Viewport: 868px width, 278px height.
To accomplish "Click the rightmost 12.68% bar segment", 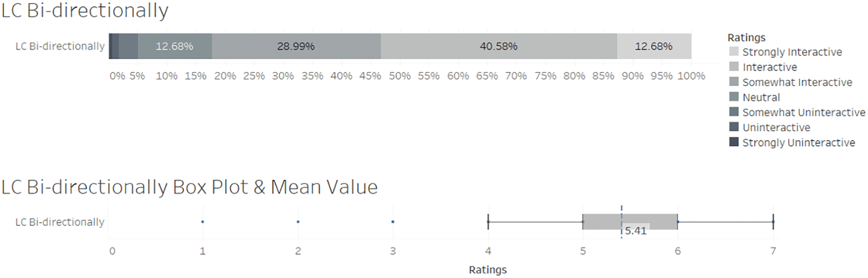I will [654, 46].
